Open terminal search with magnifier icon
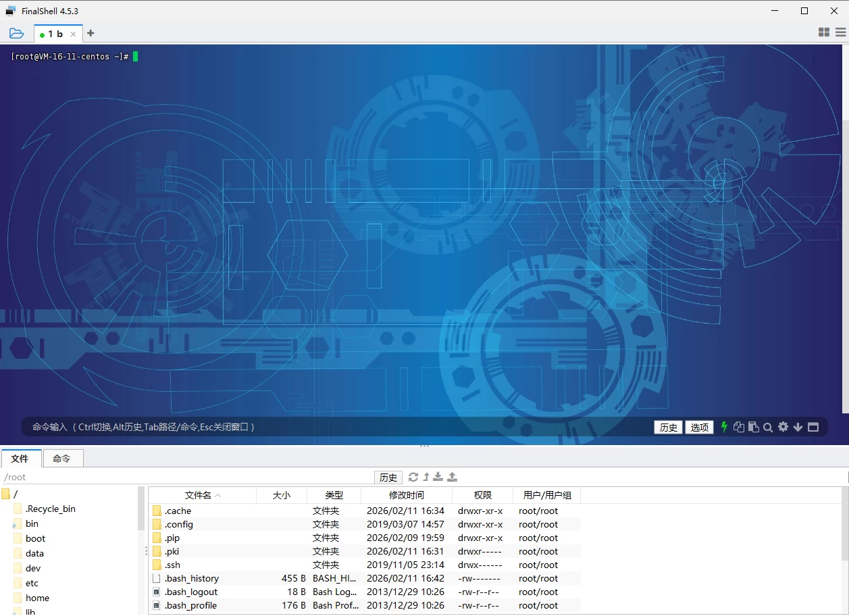 tap(768, 427)
